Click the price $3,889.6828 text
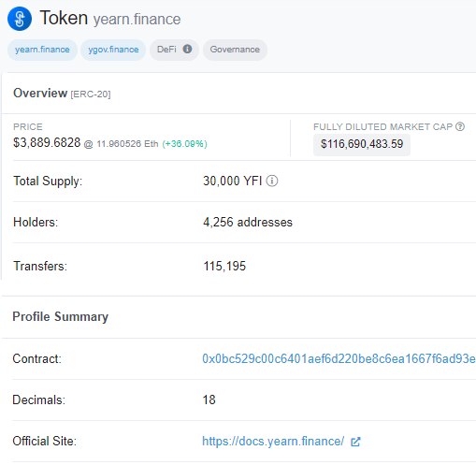Viewport: 476px width, 465px height. coord(47,143)
